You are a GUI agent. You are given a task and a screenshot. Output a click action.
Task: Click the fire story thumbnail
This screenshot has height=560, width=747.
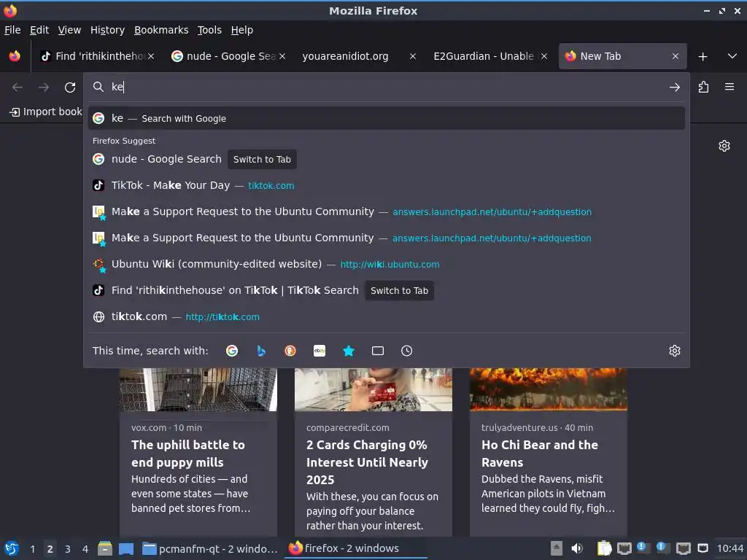tap(549, 389)
